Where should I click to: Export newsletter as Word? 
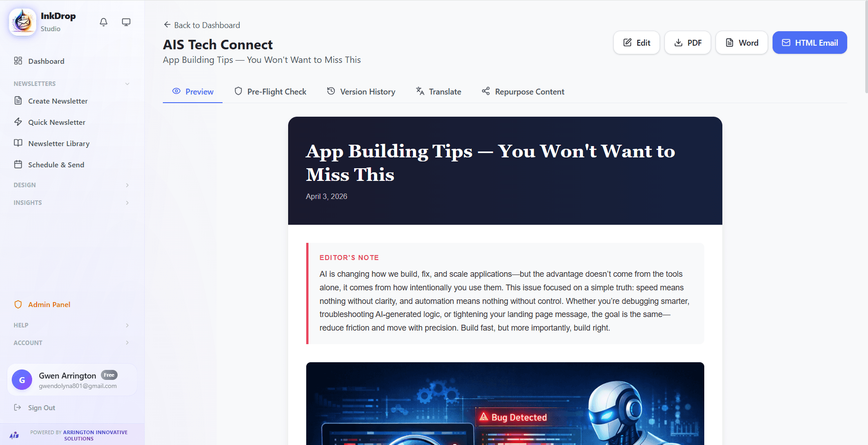[742, 43]
